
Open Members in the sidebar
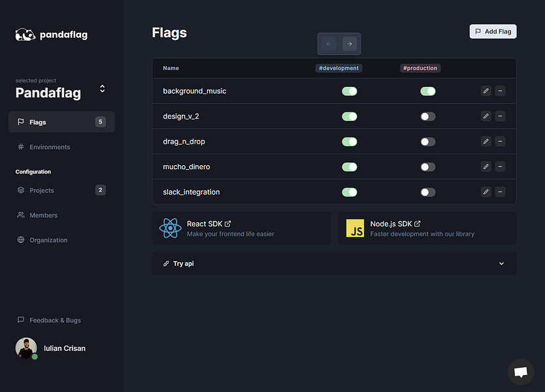click(x=61, y=215)
